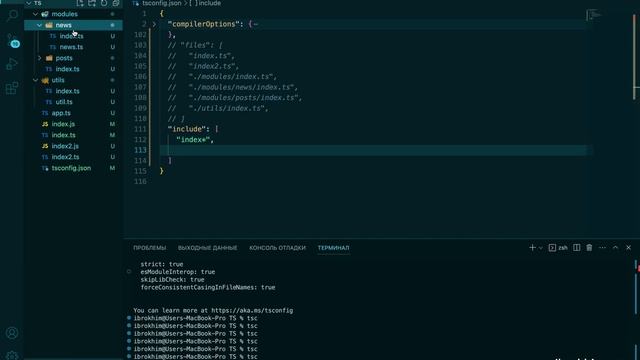Click the editor vertical scrollbar

click(635, 57)
